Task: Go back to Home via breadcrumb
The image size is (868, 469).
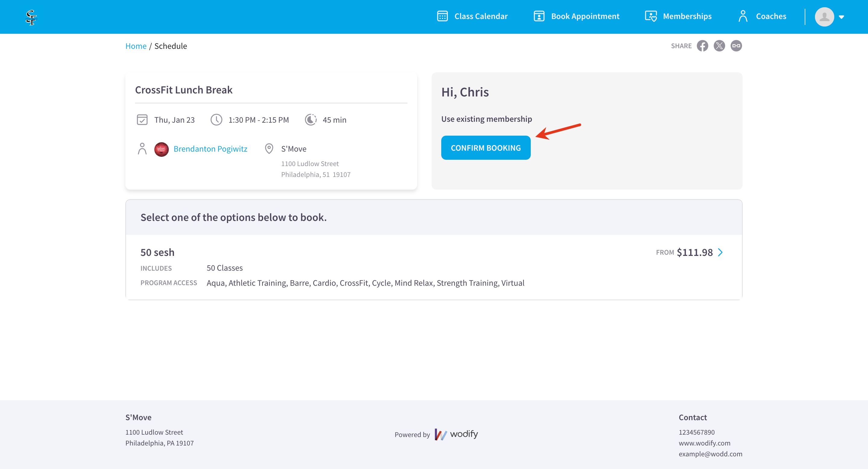Action: [136, 46]
